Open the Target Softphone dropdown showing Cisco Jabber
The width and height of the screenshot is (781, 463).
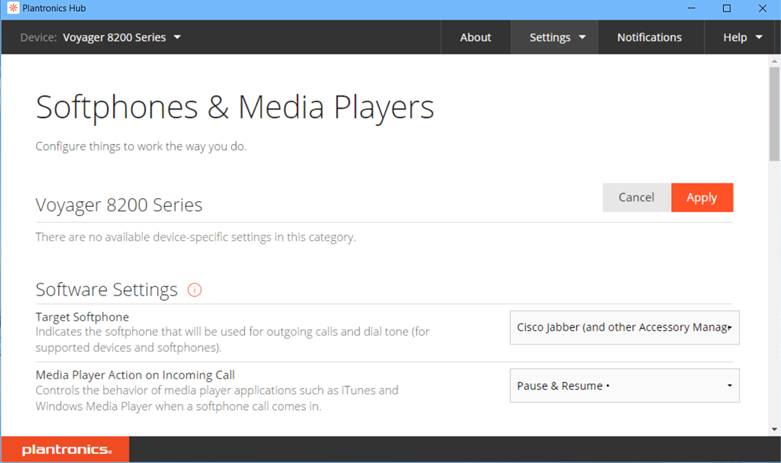click(x=625, y=328)
